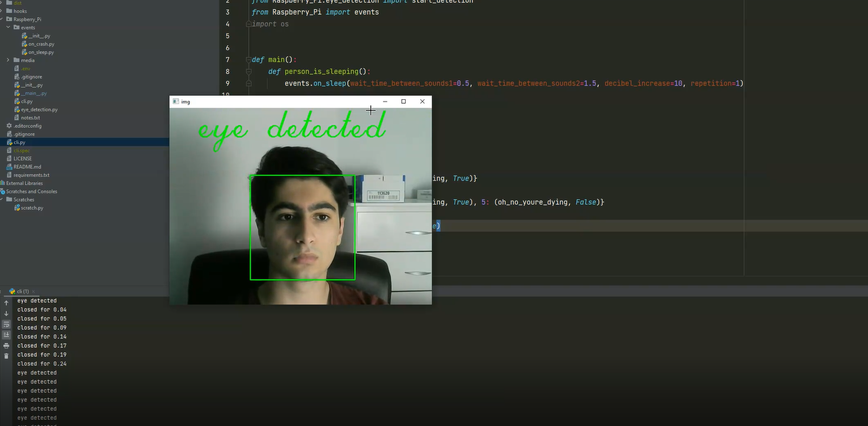Click the media folder icon
The height and width of the screenshot is (426, 868).
point(16,60)
